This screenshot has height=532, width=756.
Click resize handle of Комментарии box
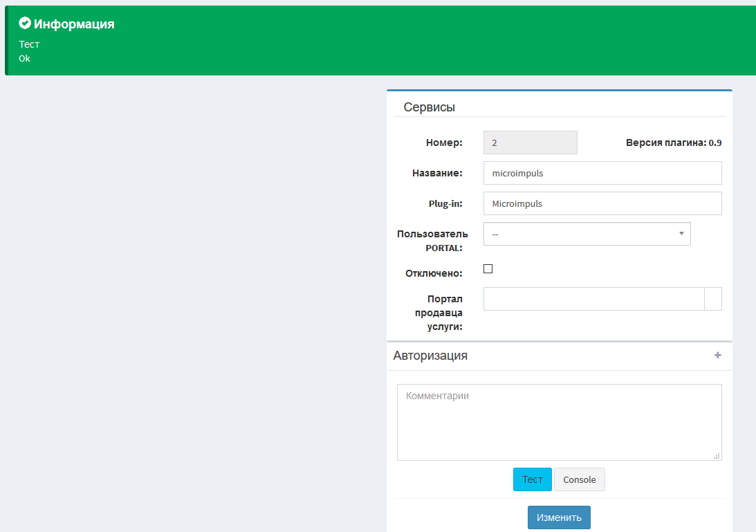(717, 455)
